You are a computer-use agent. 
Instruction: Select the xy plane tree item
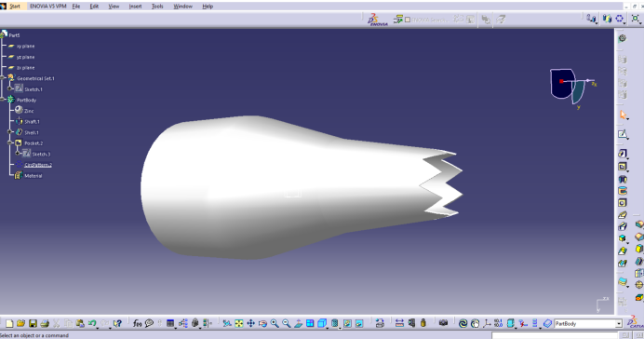tap(25, 46)
